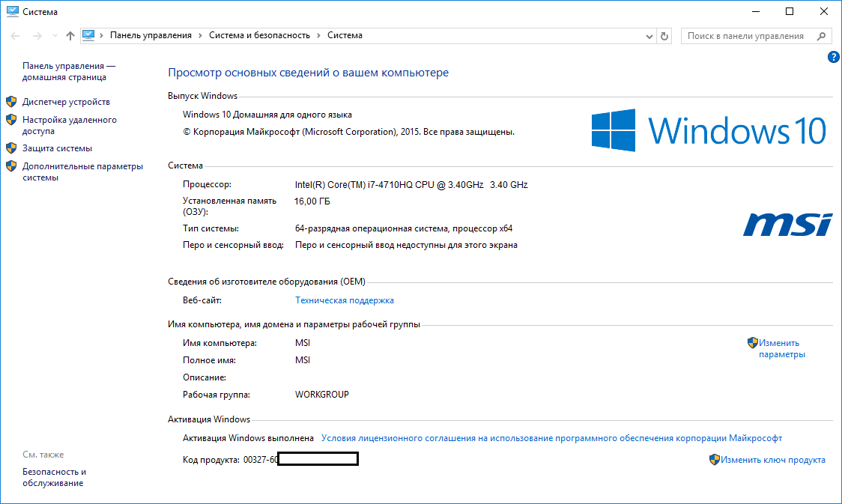Viewport: 842px width, 504px height.
Task: Click 'Изменить параметры' link
Action: tap(782, 348)
